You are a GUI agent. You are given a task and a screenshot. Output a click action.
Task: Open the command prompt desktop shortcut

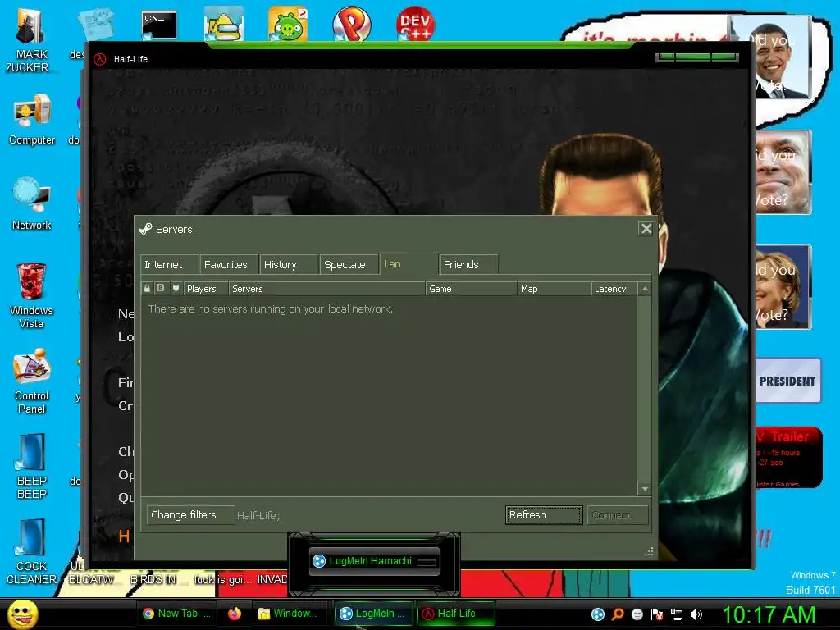tap(159, 25)
